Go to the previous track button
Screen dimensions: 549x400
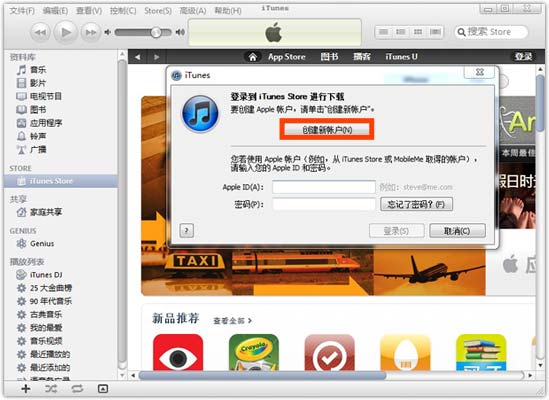click(40, 33)
